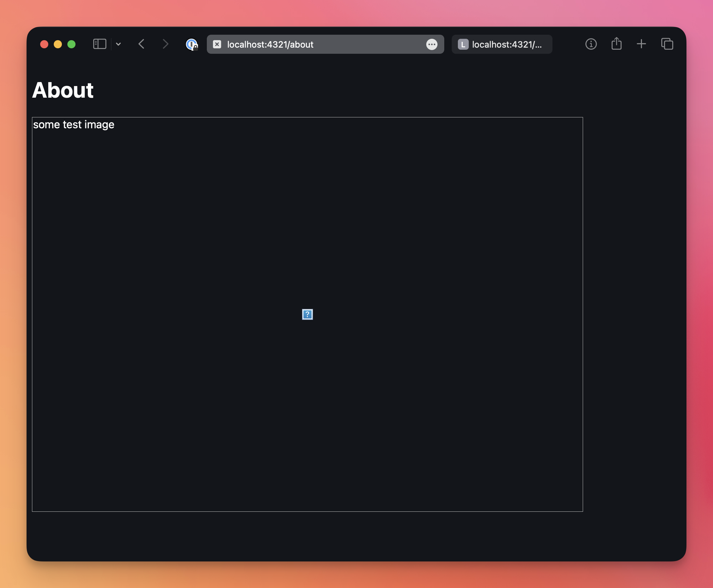Close the window with red button
The image size is (713, 588).
[44, 44]
